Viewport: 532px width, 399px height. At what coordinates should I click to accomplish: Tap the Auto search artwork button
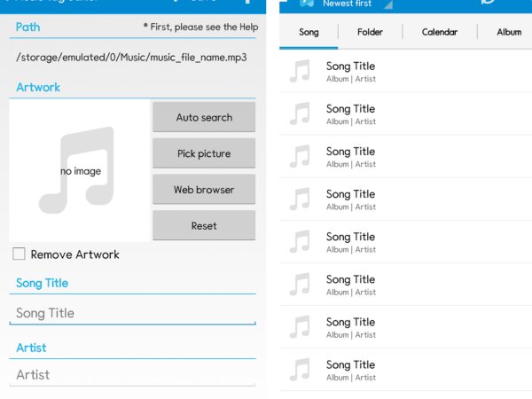pyautogui.click(x=204, y=117)
